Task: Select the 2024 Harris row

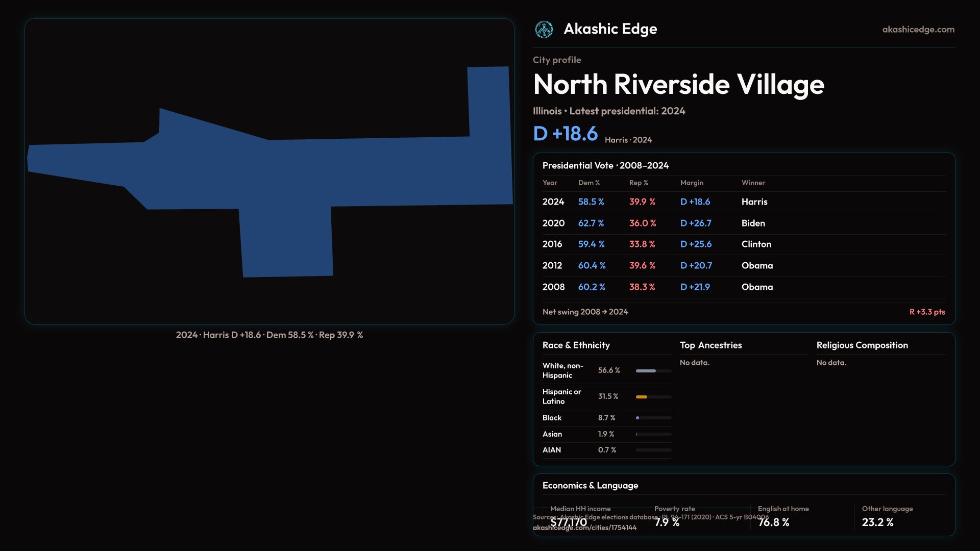Action: 743,202
